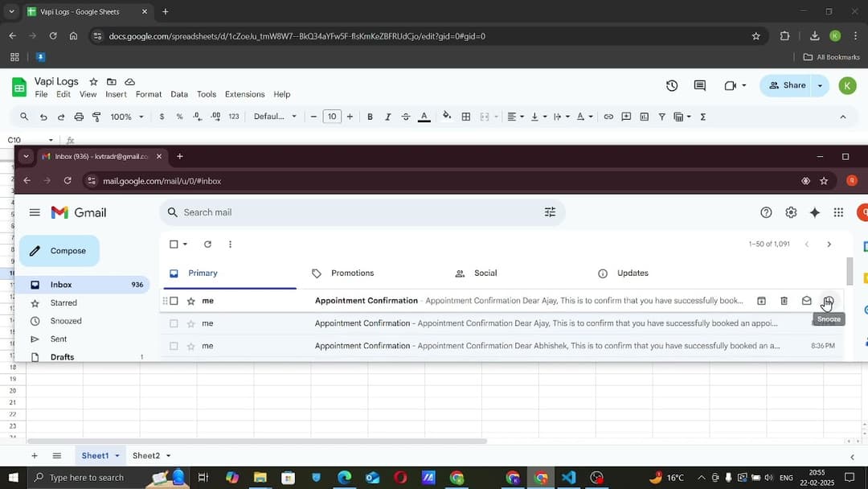Open the comments panel in Sheets header

(x=700, y=85)
